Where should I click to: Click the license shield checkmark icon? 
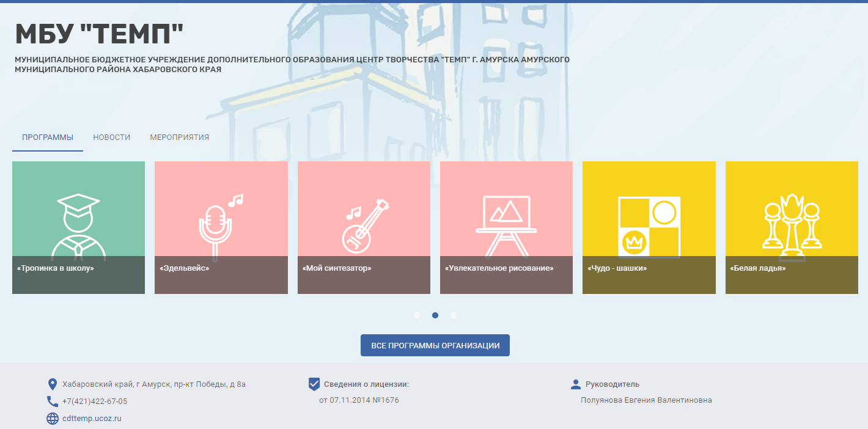pos(314,384)
